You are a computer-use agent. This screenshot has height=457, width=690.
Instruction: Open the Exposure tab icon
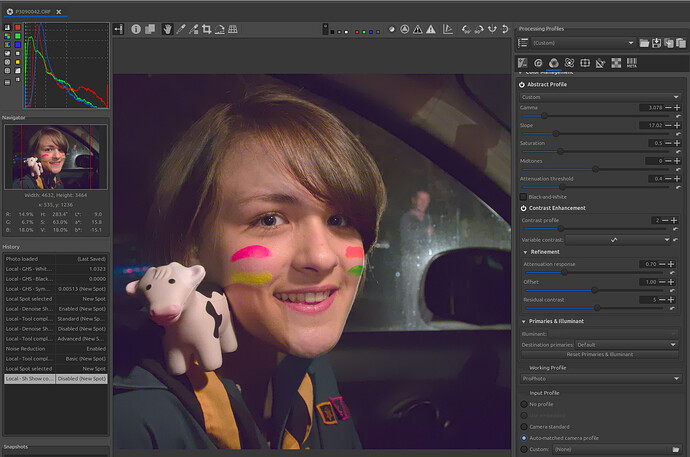point(524,63)
